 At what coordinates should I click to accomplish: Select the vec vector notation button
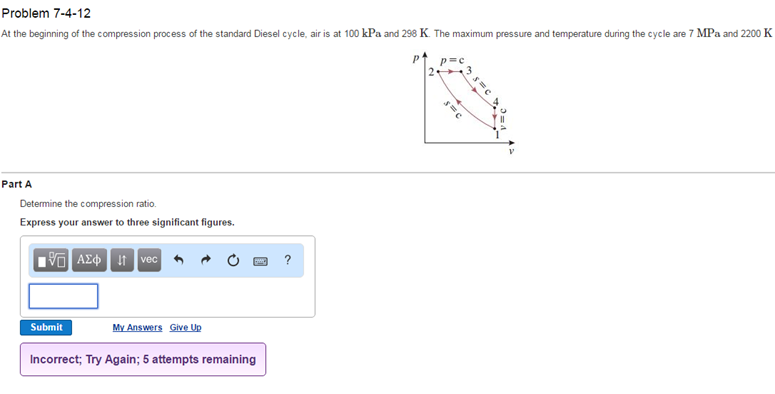pos(149,260)
